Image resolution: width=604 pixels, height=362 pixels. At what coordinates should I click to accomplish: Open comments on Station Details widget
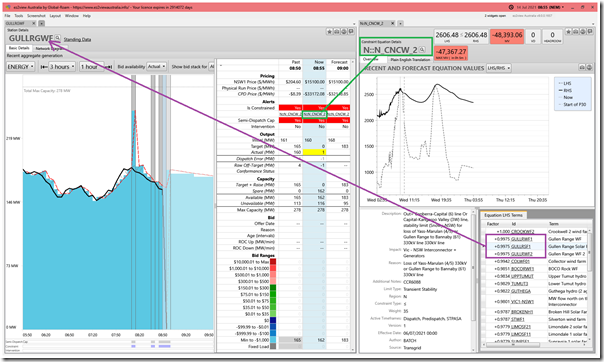tap(351, 32)
